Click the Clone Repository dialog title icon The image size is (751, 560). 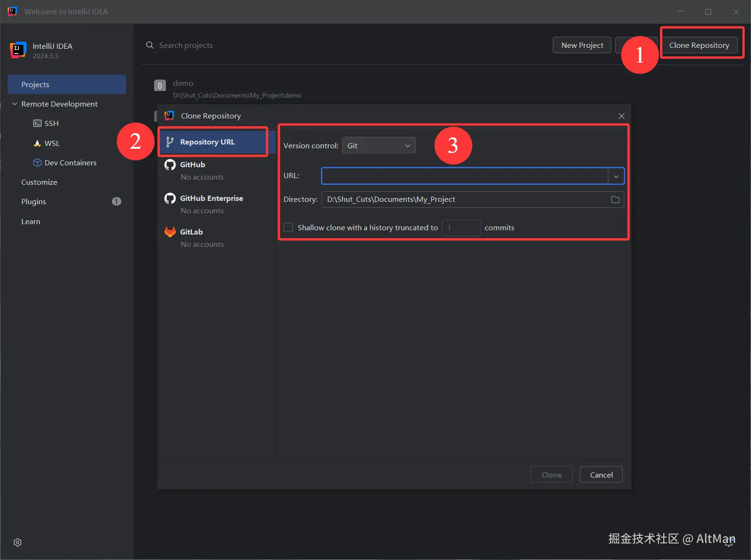[169, 116]
